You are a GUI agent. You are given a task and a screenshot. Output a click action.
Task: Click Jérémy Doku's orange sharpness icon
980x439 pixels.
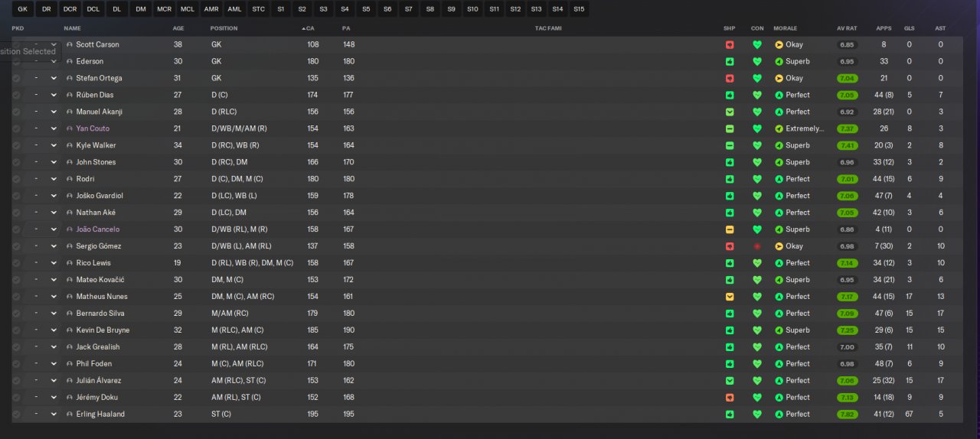(730, 397)
